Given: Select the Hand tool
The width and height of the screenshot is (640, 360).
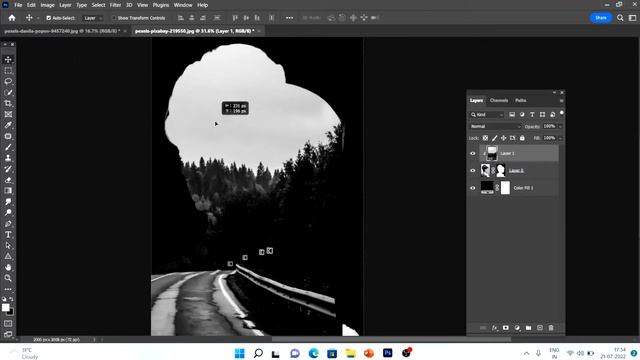Looking at the screenshot, I should [x=8, y=267].
